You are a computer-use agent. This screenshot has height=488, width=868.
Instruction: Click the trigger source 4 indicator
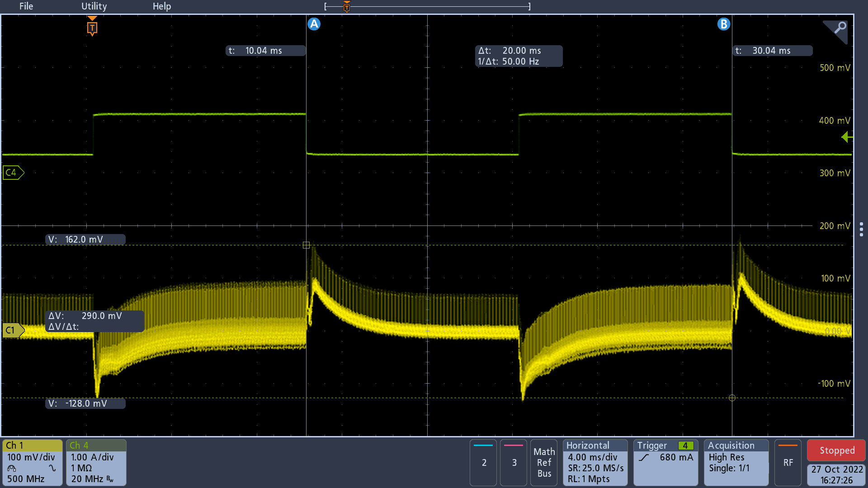click(685, 446)
